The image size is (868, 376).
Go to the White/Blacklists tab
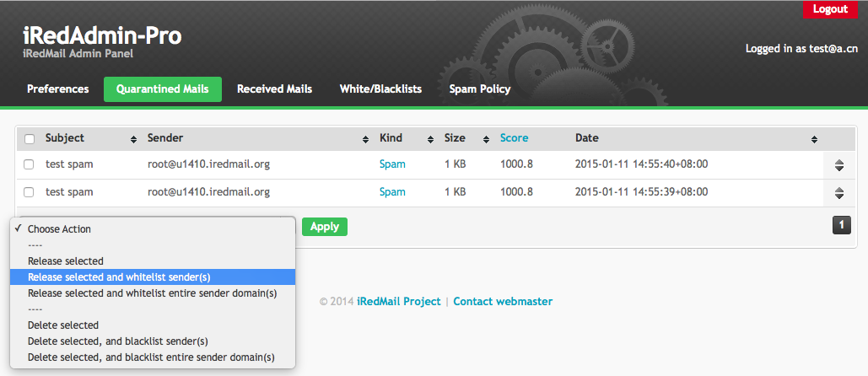(x=381, y=89)
